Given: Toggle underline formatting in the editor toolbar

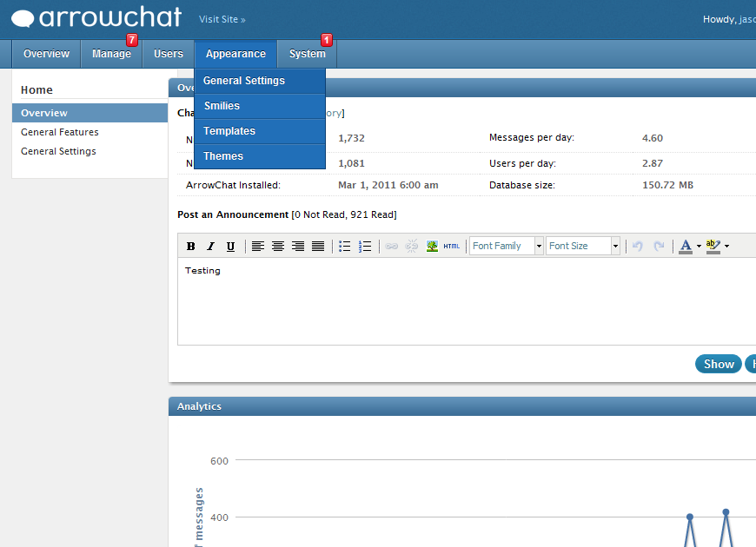Looking at the screenshot, I should (x=230, y=247).
